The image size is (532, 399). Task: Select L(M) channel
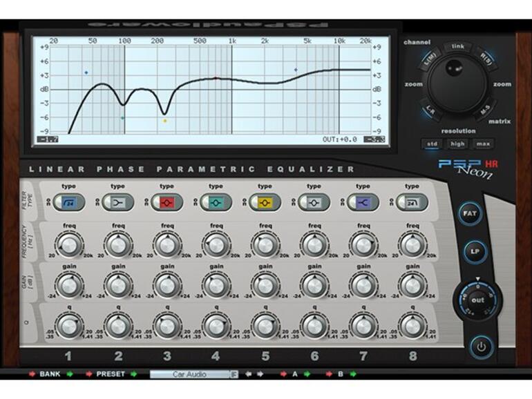click(430, 59)
